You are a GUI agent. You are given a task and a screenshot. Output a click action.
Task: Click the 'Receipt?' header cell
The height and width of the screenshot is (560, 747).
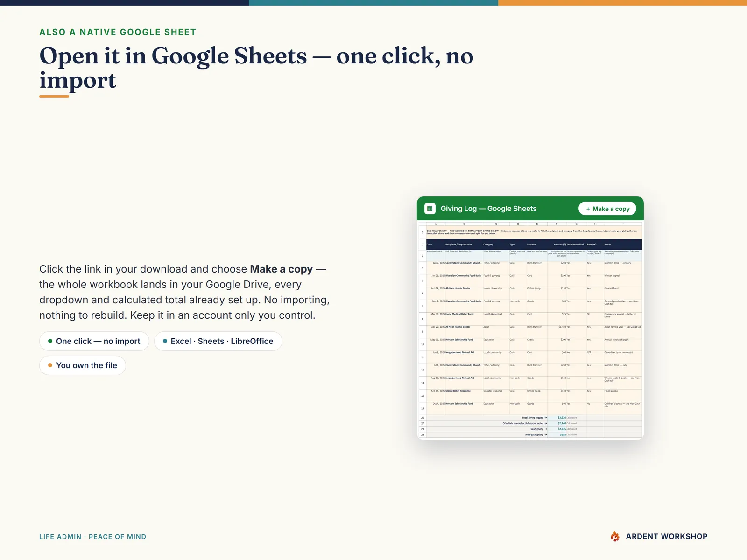click(595, 245)
